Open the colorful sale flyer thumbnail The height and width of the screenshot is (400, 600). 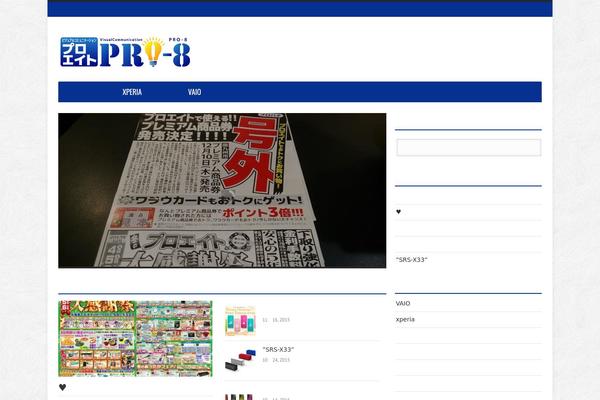point(135,339)
